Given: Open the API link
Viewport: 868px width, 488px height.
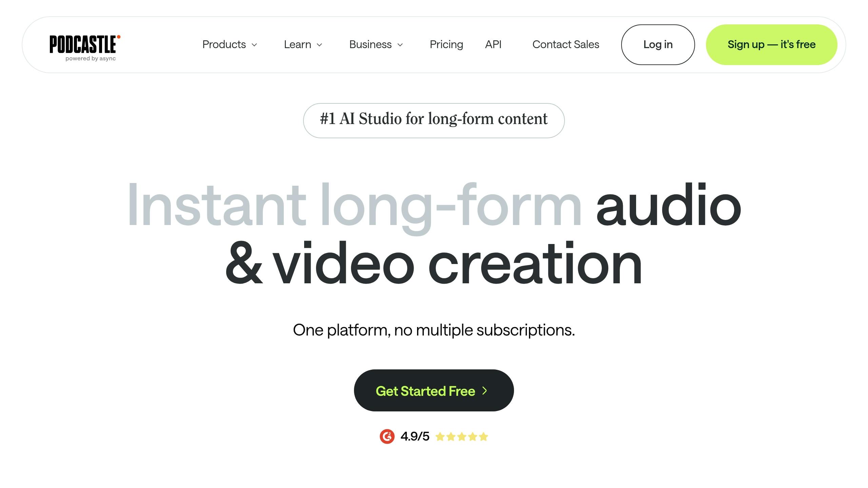Looking at the screenshot, I should tap(493, 44).
